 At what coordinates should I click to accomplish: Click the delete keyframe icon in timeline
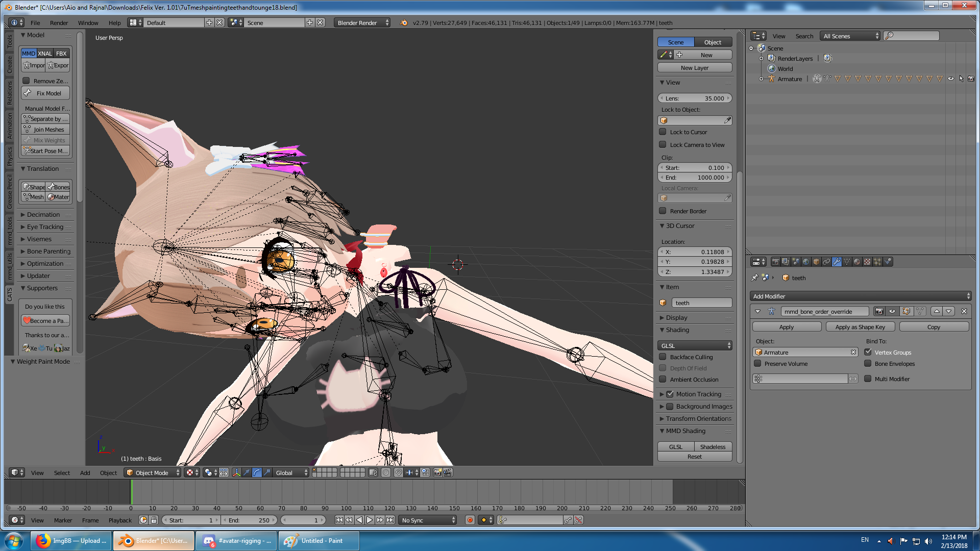point(578,520)
